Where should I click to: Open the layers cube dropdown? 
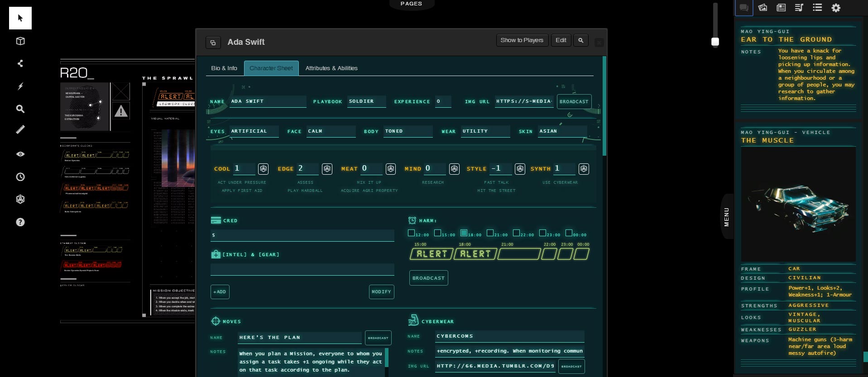tap(20, 41)
